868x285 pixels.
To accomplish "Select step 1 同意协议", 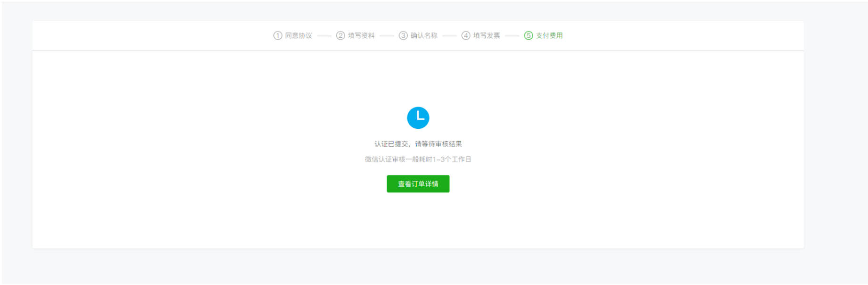I will click(x=293, y=35).
